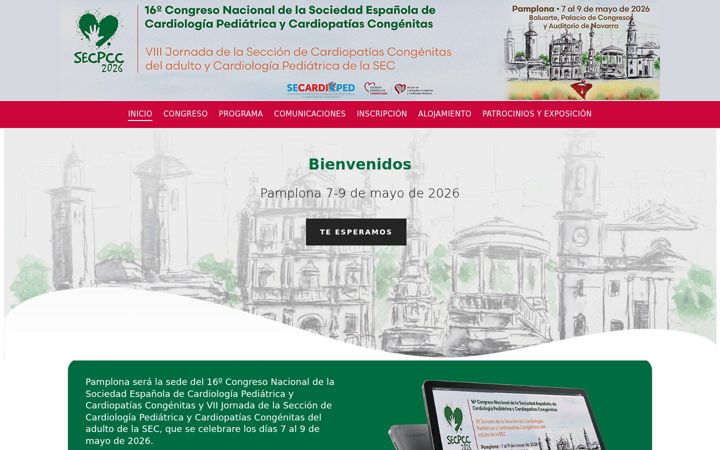720x450 pixels.
Task: Click the Bienvenidos heading
Action: coord(360,164)
